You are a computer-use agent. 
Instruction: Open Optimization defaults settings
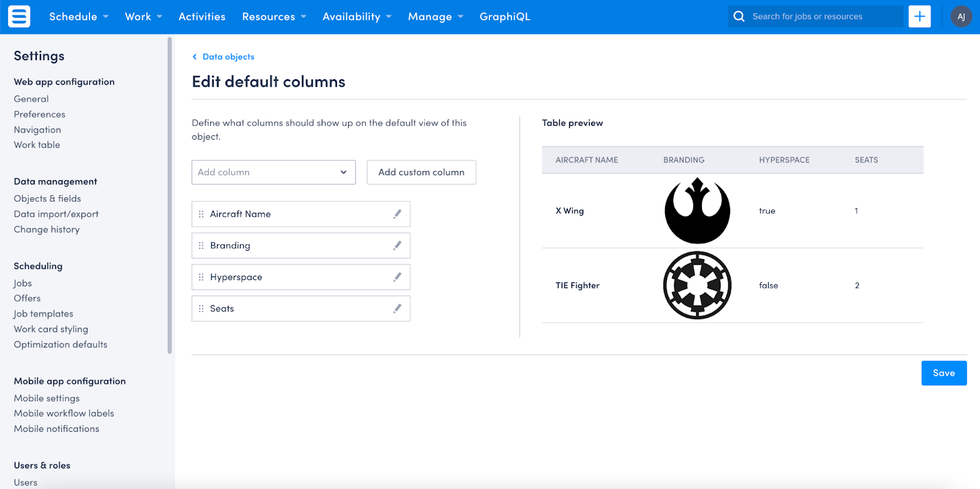point(61,344)
